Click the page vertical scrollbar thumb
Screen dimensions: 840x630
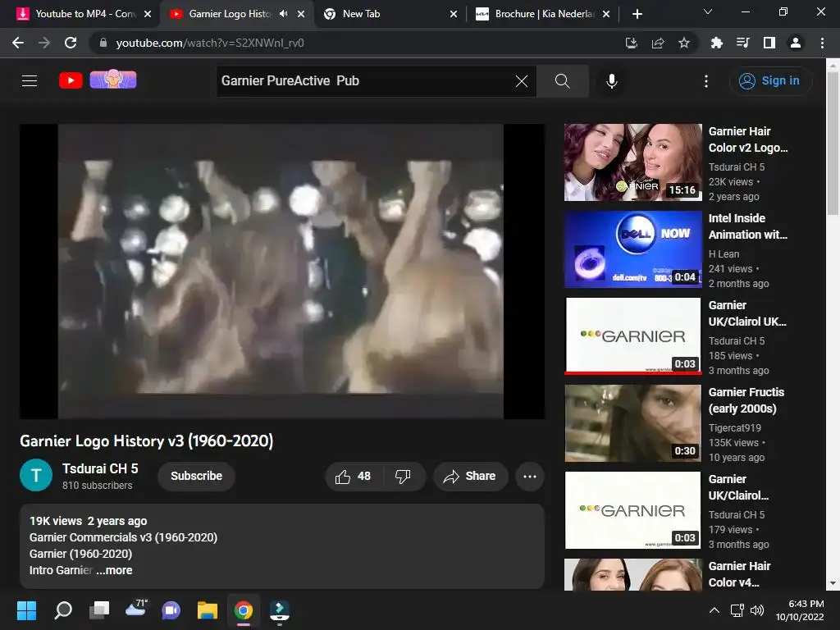click(x=833, y=142)
